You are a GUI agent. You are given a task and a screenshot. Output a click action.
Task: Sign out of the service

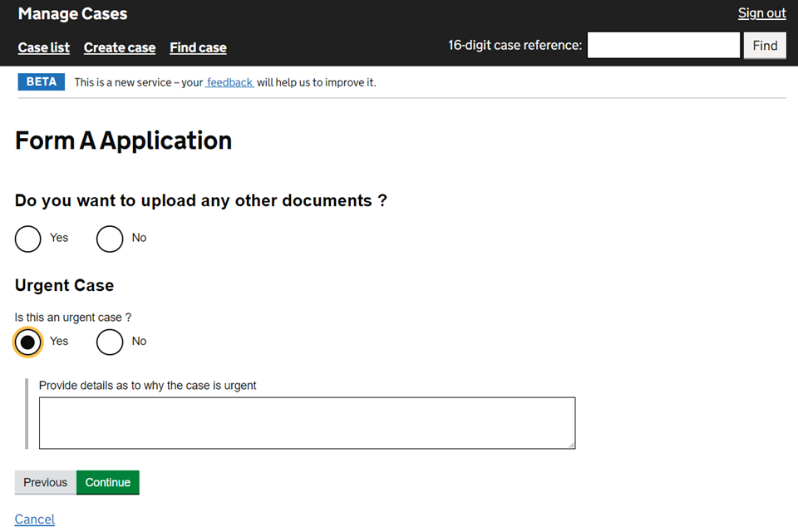pyautogui.click(x=761, y=13)
